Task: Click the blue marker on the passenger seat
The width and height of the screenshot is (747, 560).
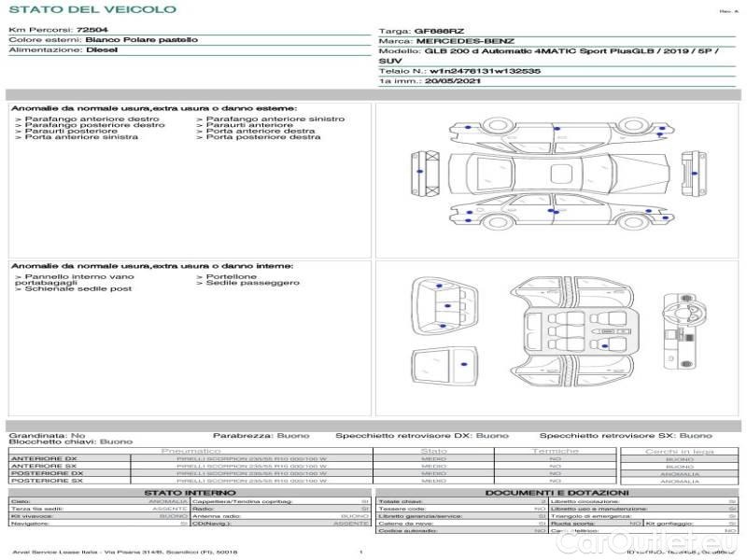Action: [604, 346]
